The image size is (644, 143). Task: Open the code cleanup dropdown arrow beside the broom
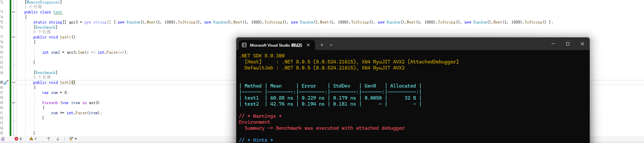pyautogui.click(x=76, y=139)
